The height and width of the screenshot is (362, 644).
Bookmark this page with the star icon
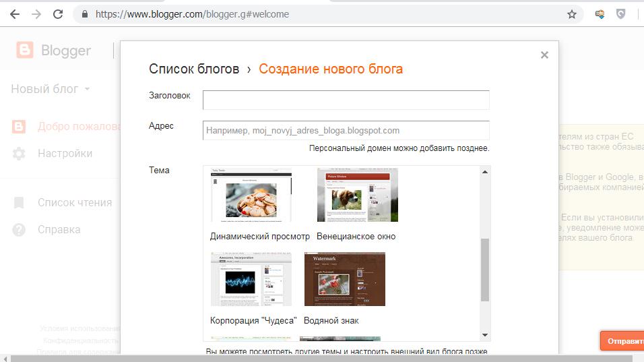point(572,14)
